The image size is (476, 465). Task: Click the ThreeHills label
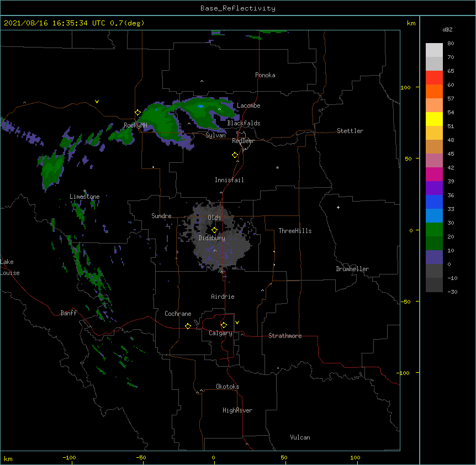[x=295, y=231]
